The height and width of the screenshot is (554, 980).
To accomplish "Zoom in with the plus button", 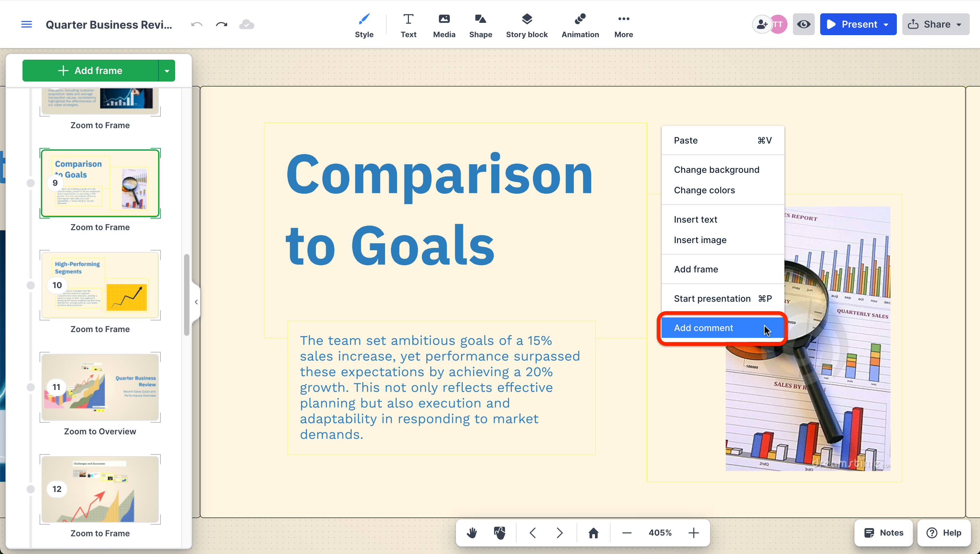I will pos(693,533).
